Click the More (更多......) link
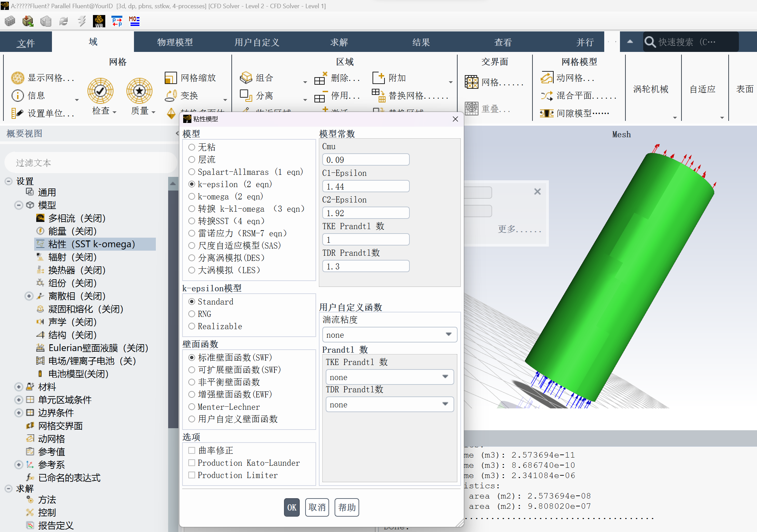Screen dimensions: 757x532 (x=519, y=229)
